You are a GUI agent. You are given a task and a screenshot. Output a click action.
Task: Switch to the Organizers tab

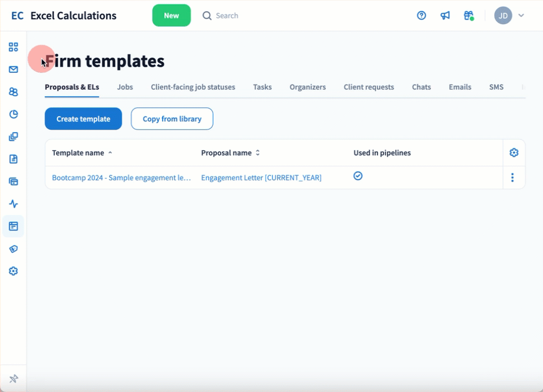[307, 87]
